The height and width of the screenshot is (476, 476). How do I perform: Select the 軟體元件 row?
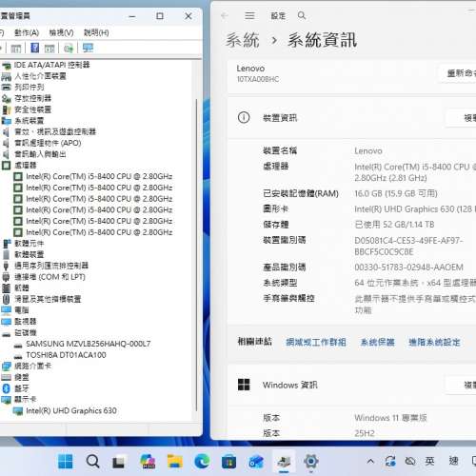30,244
